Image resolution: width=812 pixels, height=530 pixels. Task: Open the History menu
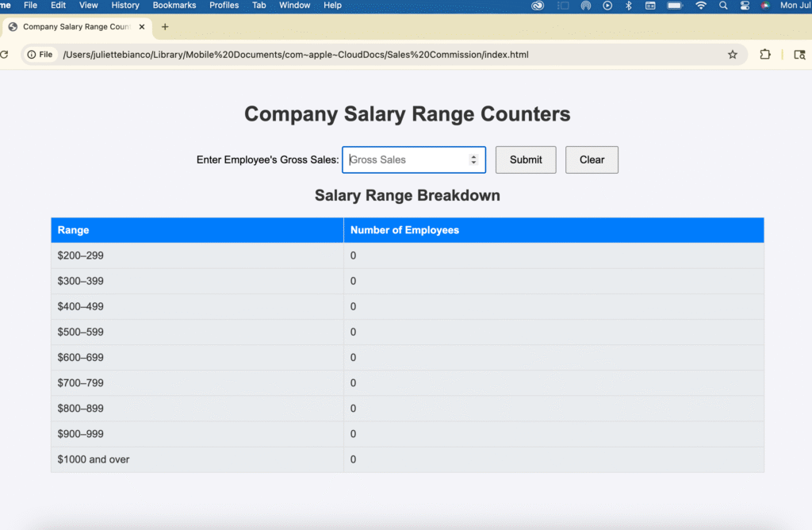click(125, 6)
